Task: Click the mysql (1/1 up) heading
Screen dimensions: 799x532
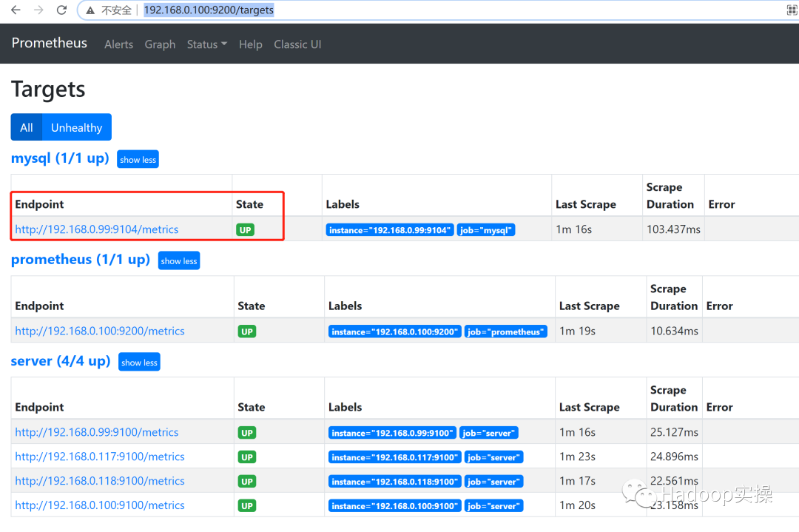Action: click(x=60, y=158)
